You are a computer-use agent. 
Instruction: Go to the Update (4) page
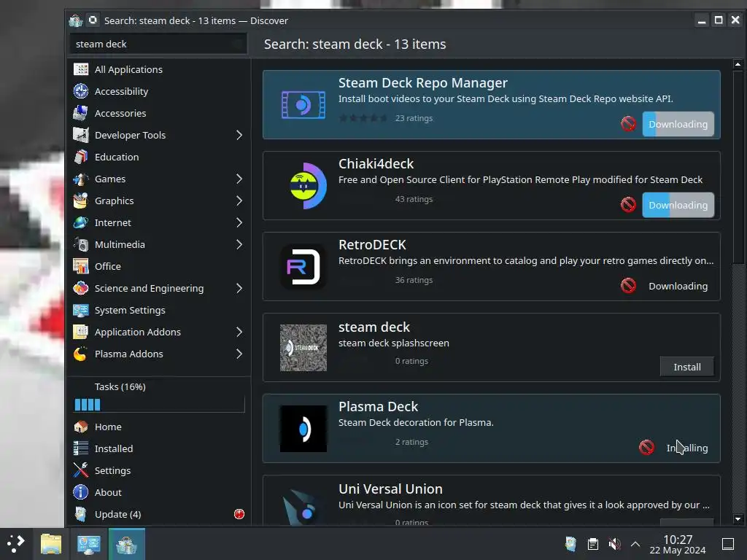158,515
